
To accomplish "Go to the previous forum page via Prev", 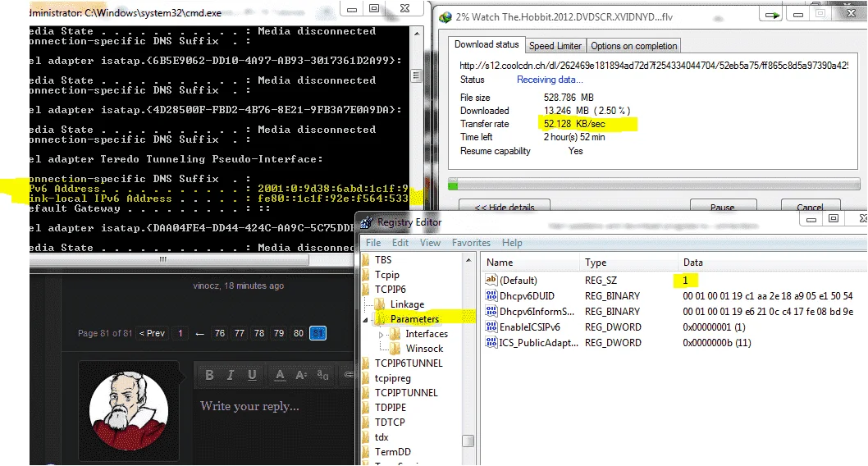I will point(153,333).
